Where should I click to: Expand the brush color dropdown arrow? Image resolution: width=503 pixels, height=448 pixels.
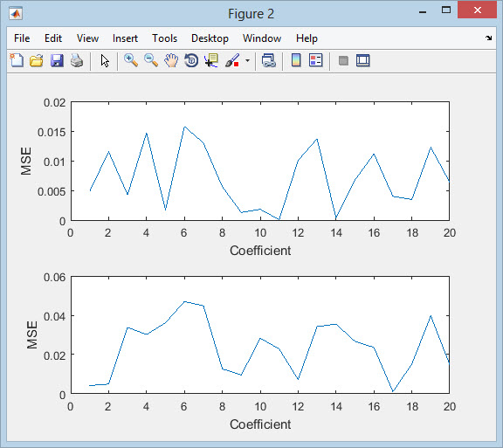tap(247, 60)
